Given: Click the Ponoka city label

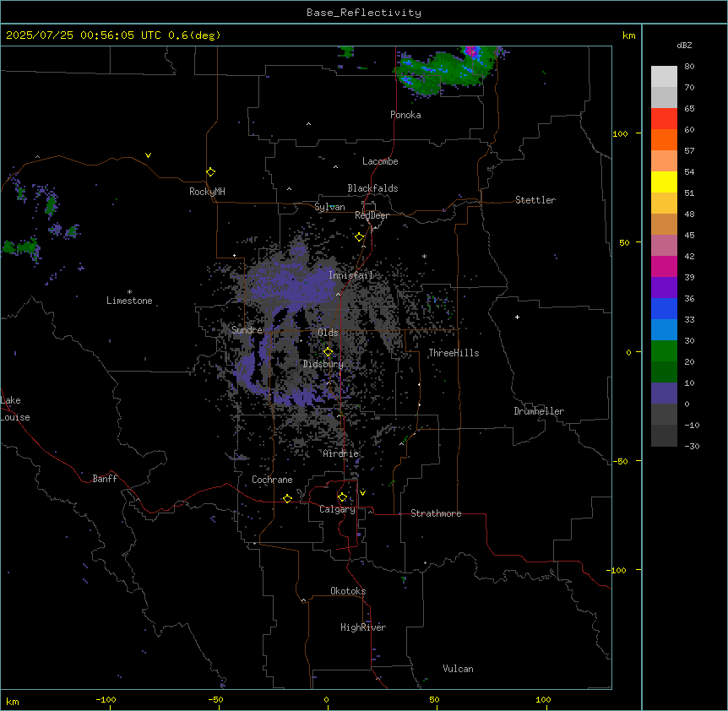Looking at the screenshot, I should coord(405,115).
